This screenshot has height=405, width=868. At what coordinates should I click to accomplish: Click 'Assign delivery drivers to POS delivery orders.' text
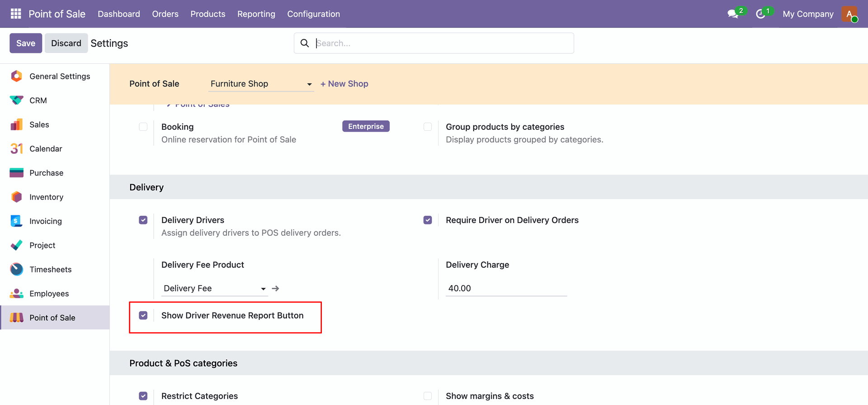click(251, 233)
